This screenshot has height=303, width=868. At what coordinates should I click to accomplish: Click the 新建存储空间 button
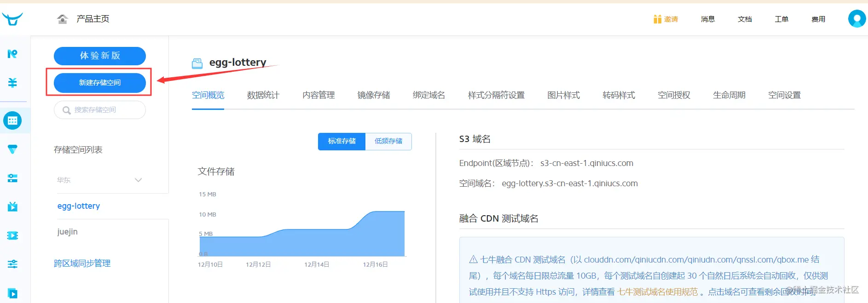tap(100, 83)
